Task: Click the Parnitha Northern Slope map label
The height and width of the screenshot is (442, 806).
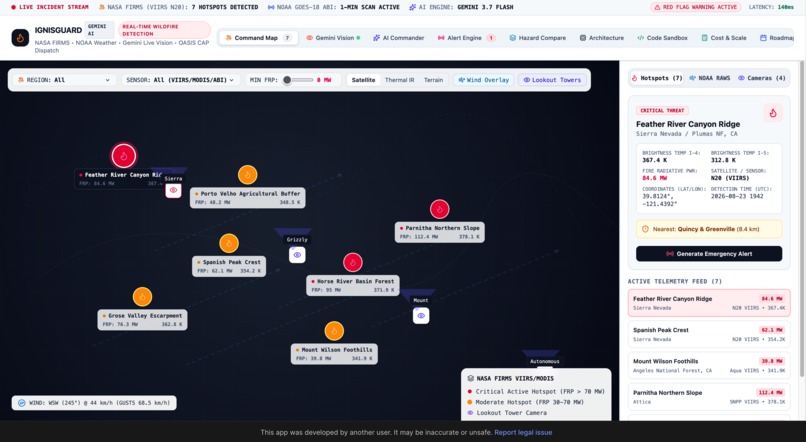Action: coord(439,232)
